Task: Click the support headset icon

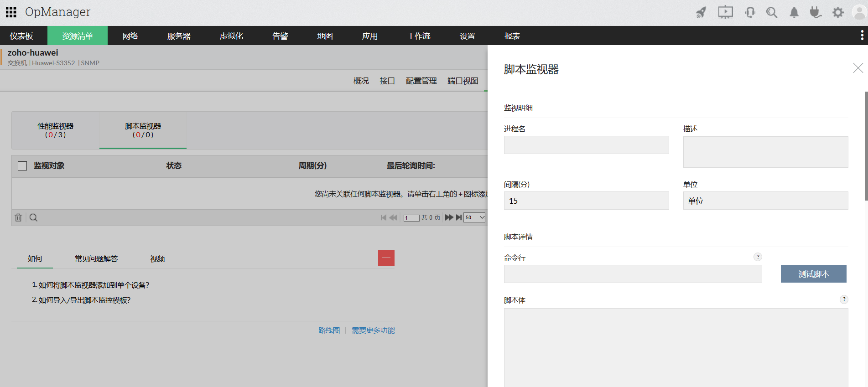Action: pos(750,12)
